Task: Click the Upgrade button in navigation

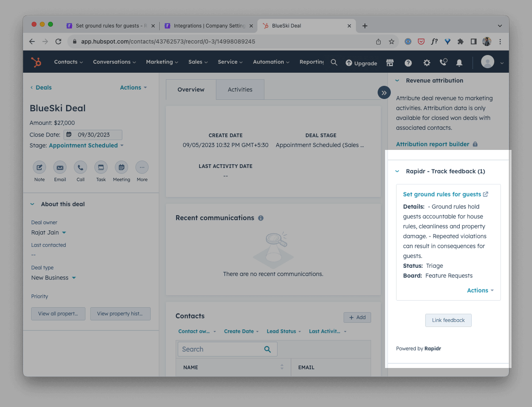Action: pyautogui.click(x=361, y=63)
